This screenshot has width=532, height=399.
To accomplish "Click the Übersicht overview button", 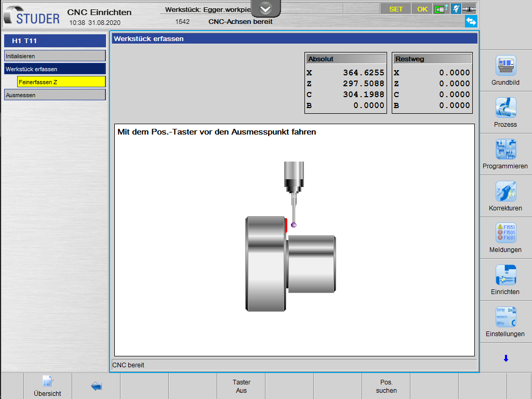I will pos(47,386).
